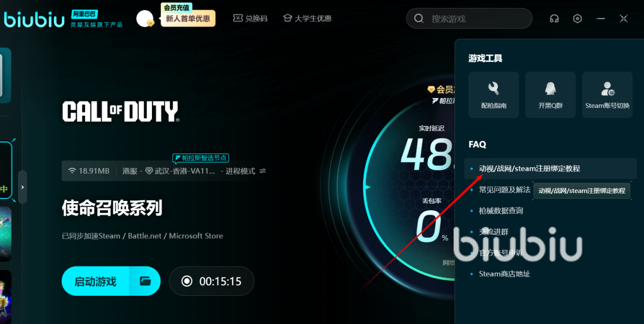Click the 新人首单优惠 promotion button

(x=188, y=19)
